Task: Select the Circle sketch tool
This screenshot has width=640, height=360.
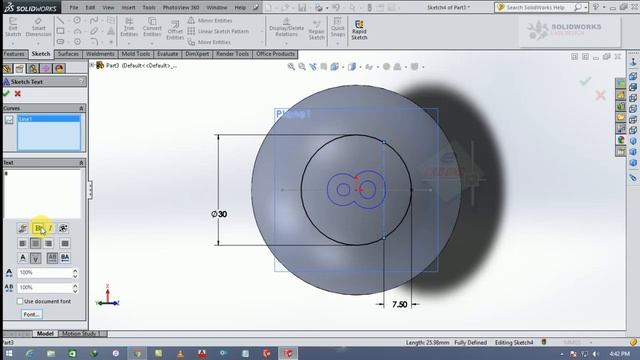Action: tap(77, 20)
